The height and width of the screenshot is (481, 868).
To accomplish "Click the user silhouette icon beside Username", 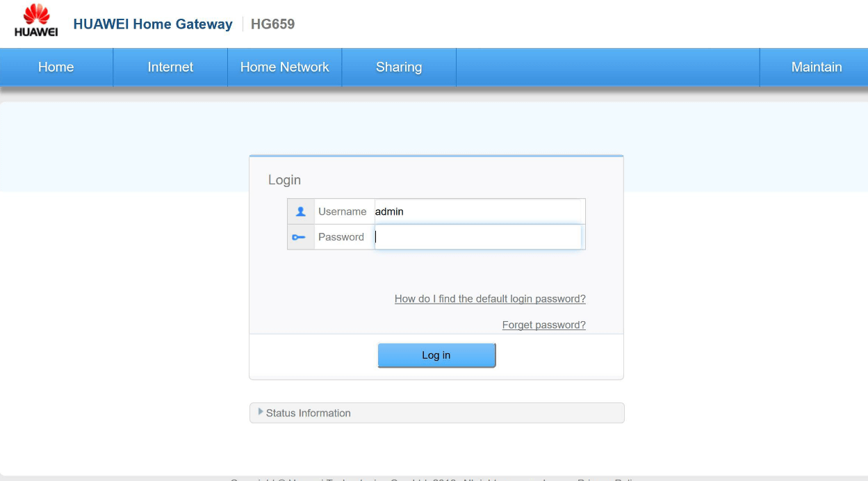I will 300,212.
